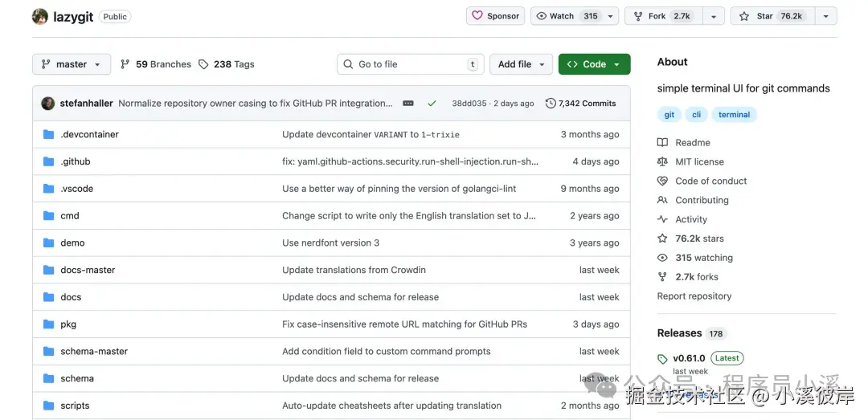The width and height of the screenshot is (868, 420).
Task: Open the master branch selector
Action: tap(72, 64)
